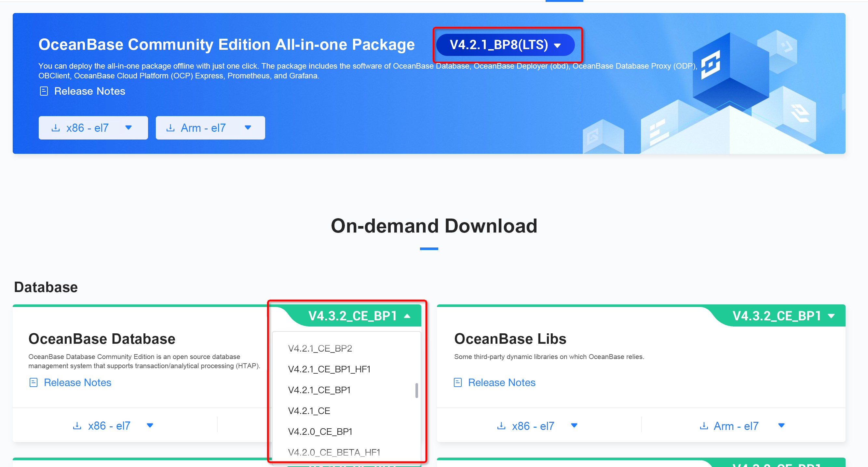Open OceanBase Libs Release Notes link
Image resolution: width=868 pixels, height=467 pixels.
[x=502, y=383]
